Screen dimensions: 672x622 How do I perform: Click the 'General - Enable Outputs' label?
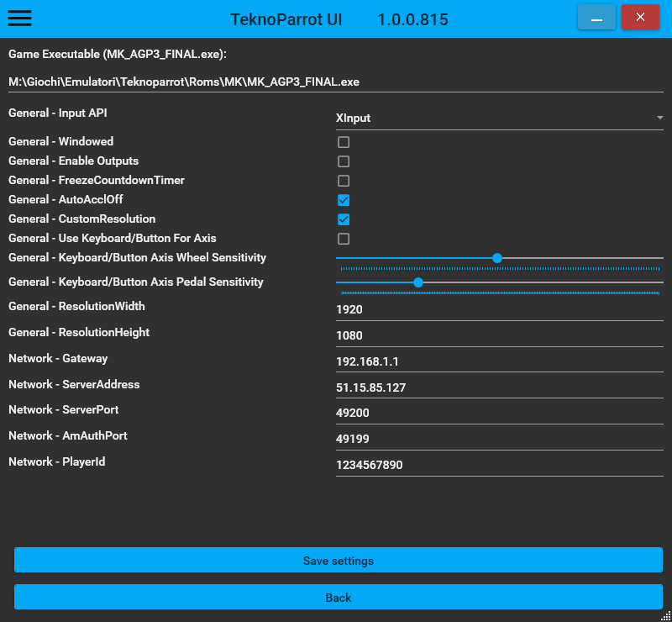(x=74, y=161)
